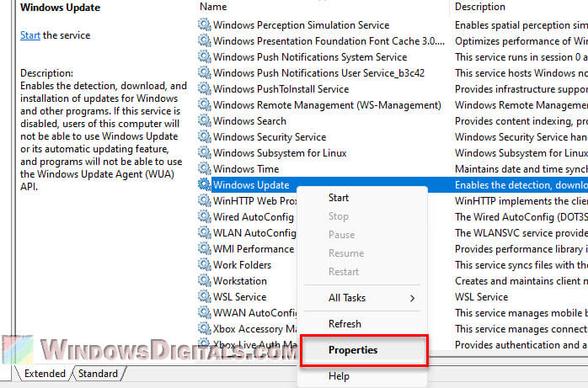The height and width of the screenshot is (388, 588).
Task: Click gear icon for WSL Service
Action: 205,296
